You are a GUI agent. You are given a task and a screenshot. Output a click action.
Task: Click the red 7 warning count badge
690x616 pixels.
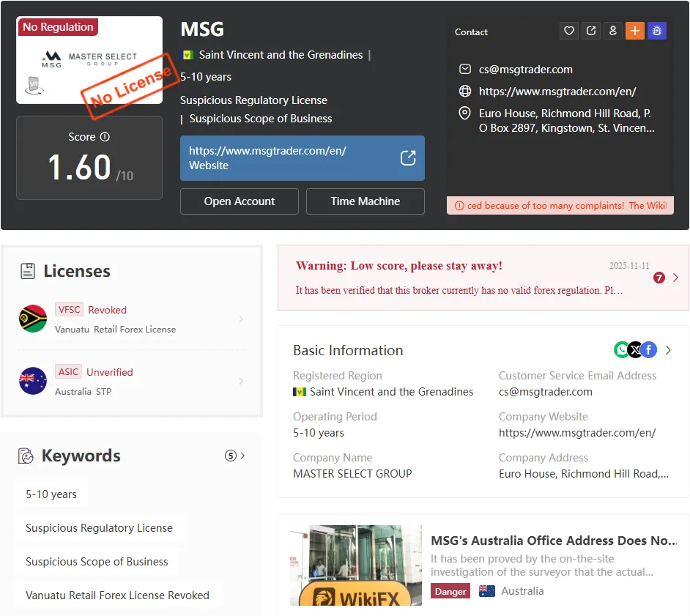[x=659, y=278]
